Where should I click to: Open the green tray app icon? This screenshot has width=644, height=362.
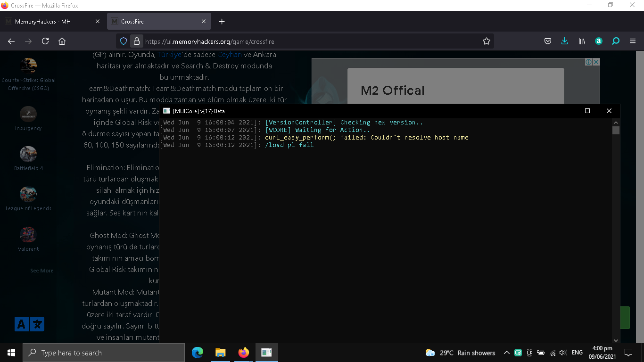point(518,353)
